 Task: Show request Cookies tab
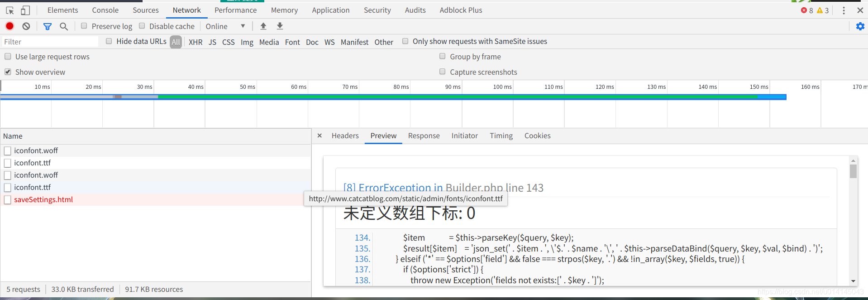click(x=537, y=135)
